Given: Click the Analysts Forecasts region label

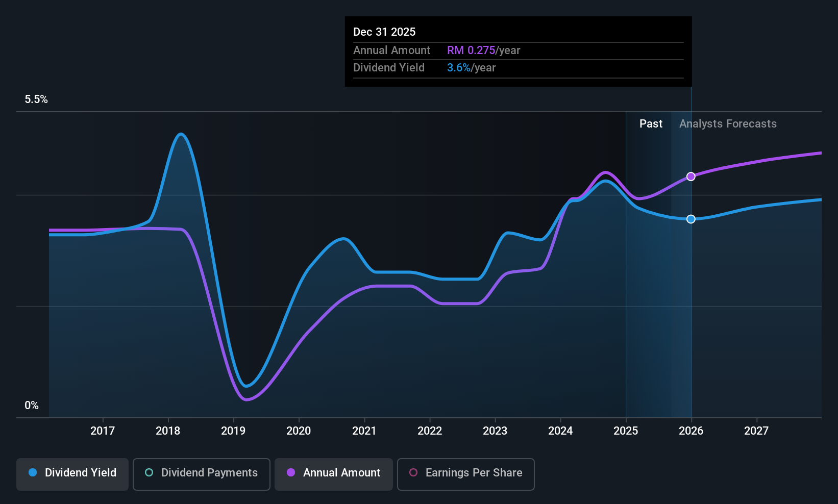Looking at the screenshot, I should [728, 123].
